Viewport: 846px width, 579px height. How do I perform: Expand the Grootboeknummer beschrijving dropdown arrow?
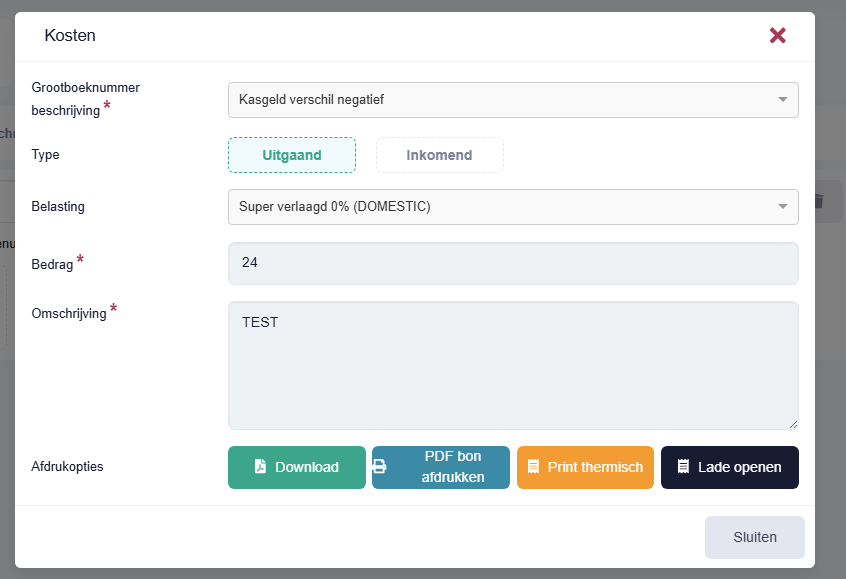pyautogui.click(x=782, y=100)
